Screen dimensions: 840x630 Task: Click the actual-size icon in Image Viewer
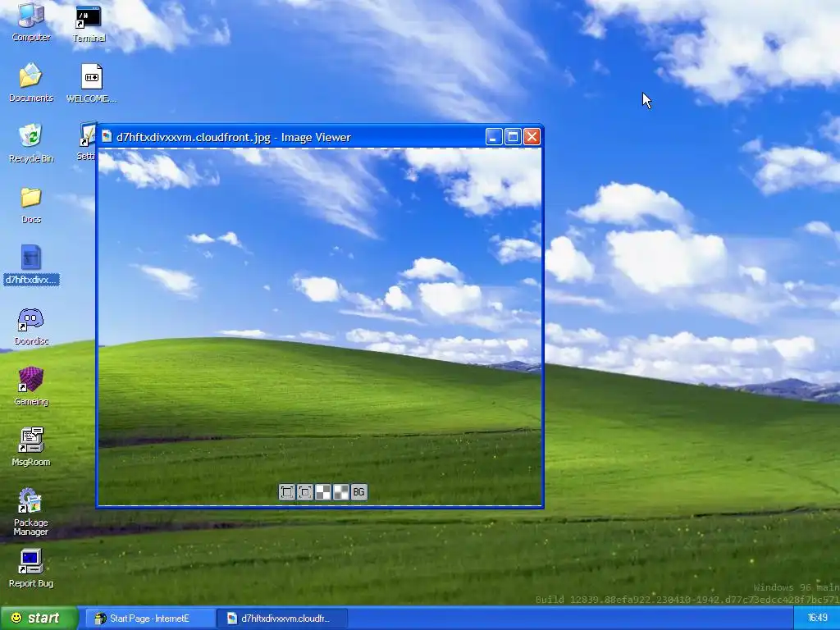tap(305, 492)
